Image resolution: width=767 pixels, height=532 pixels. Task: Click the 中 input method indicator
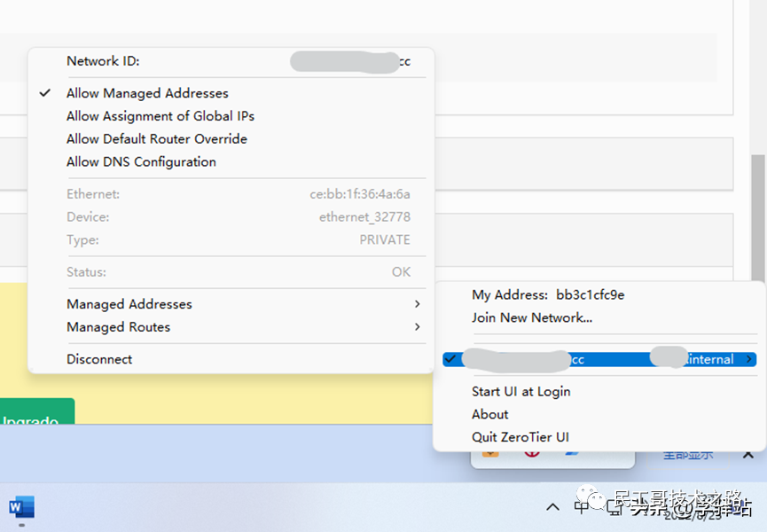point(582,507)
